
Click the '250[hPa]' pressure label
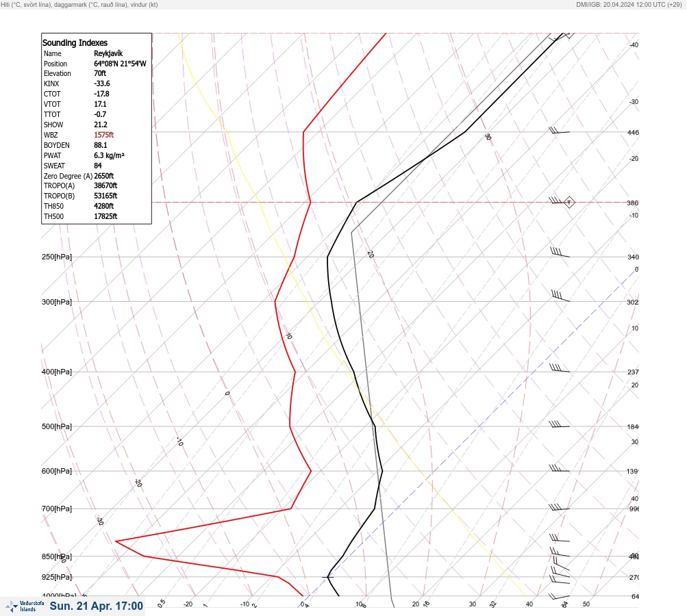(57, 257)
